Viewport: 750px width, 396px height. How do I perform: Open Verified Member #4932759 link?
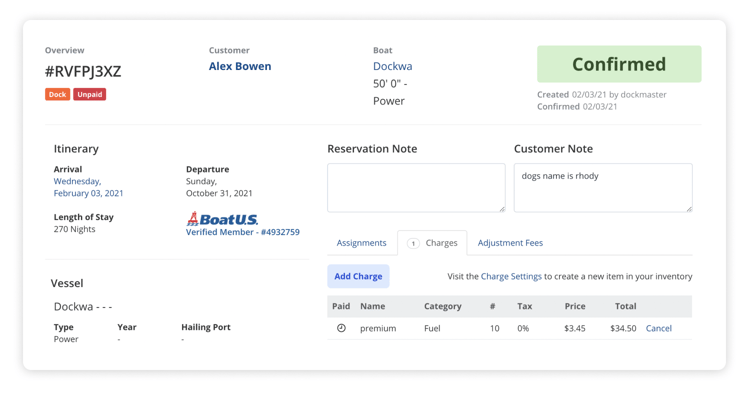243,232
